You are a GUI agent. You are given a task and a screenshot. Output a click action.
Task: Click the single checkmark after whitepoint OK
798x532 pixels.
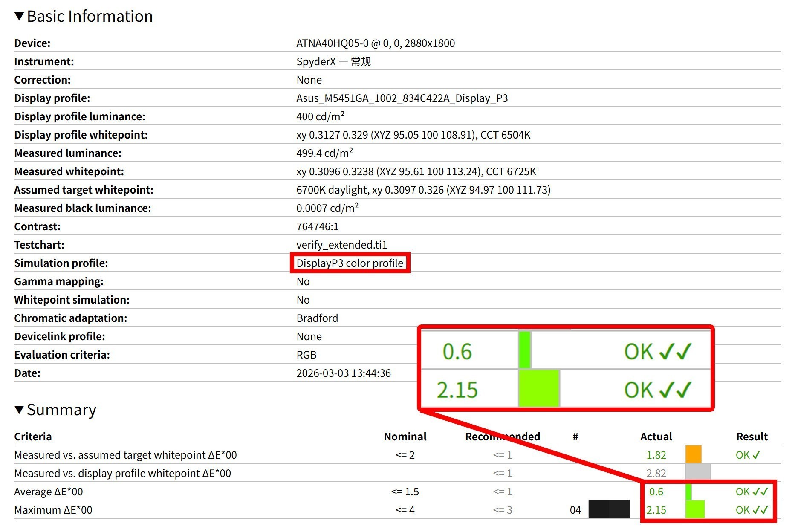pyautogui.click(x=756, y=455)
